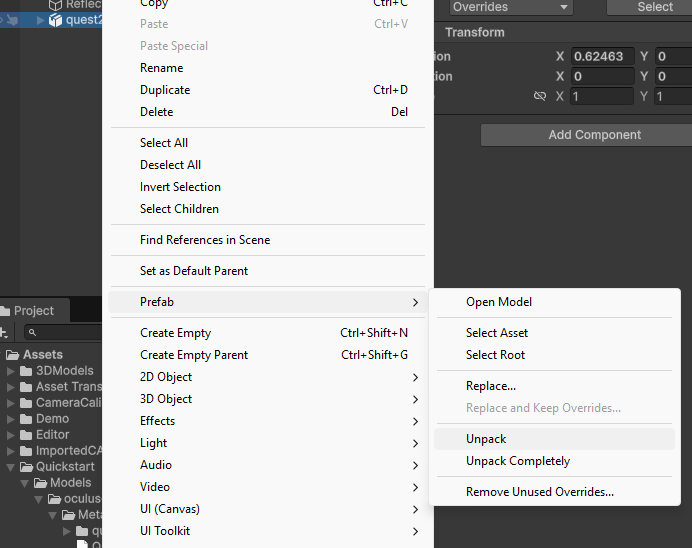Choose Duplicate from the context menu
This screenshot has width=692, height=548.
[268, 90]
